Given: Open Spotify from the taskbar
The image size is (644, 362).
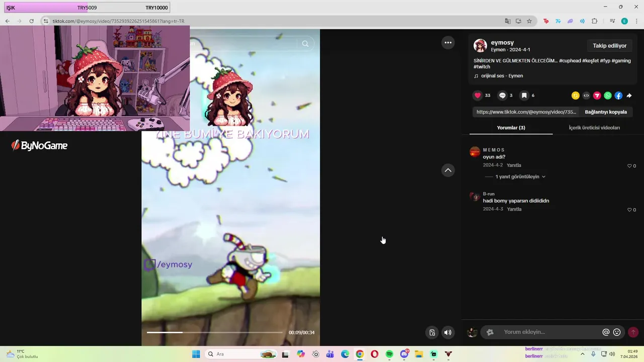Looking at the screenshot, I should pyautogui.click(x=389, y=354).
